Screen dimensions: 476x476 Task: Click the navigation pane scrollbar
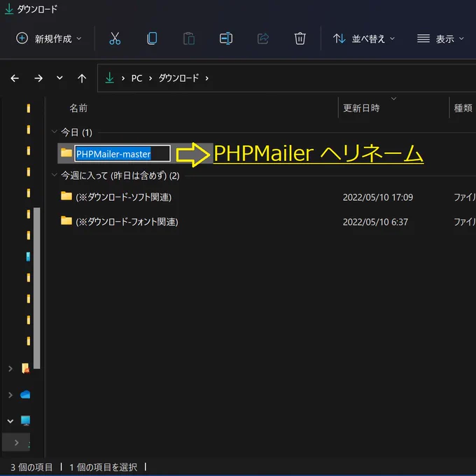(36, 288)
